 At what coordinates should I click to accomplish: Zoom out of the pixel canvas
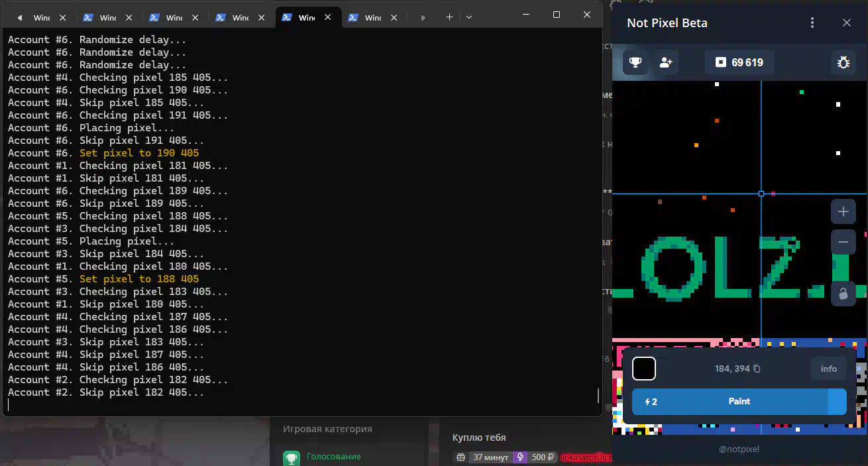pos(843,242)
